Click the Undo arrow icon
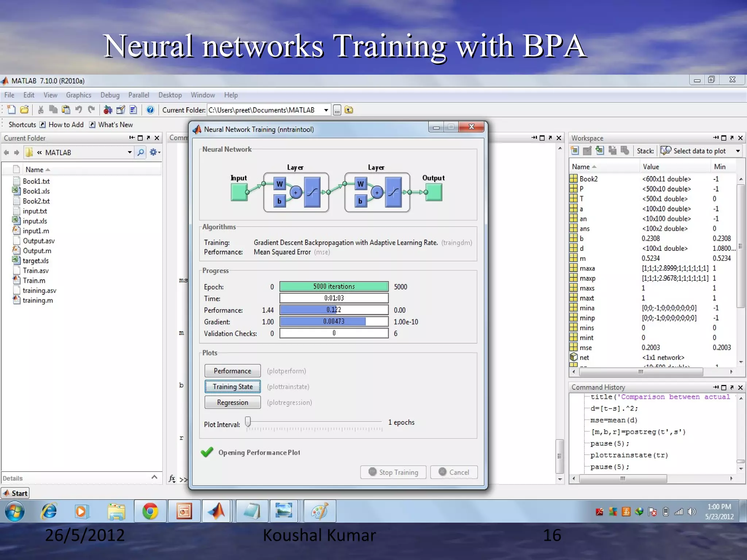This screenshot has width=747, height=560. (78, 109)
